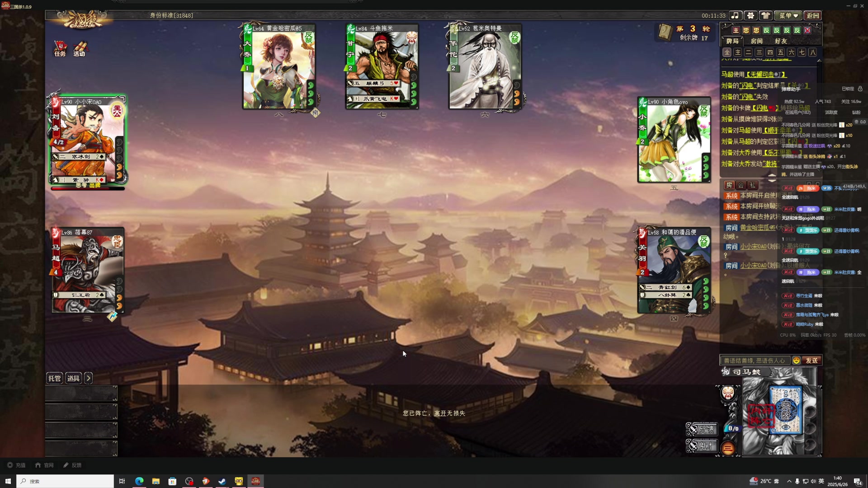Open the shirt skin icon
This screenshot has height=488, width=868.
point(765,15)
